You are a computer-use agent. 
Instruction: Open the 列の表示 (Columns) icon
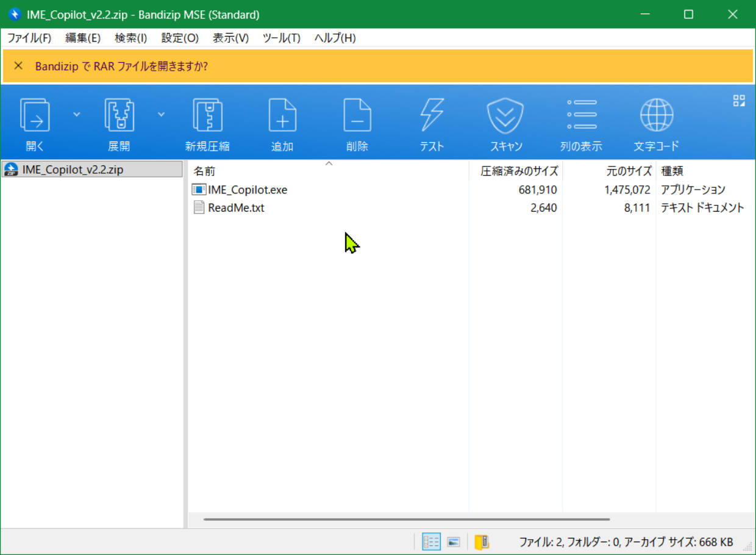pyautogui.click(x=581, y=116)
